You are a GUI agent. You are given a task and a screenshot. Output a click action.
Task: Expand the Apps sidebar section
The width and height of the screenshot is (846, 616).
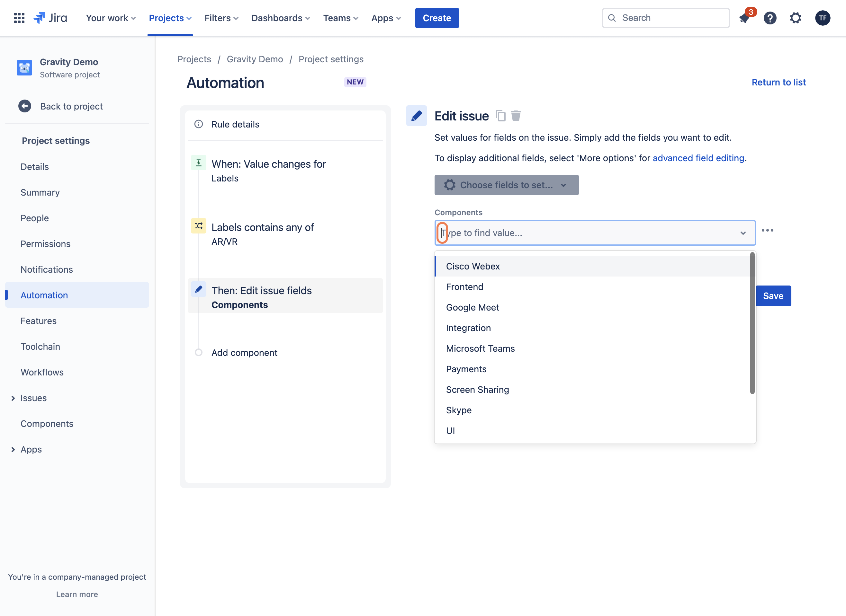pyautogui.click(x=13, y=450)
